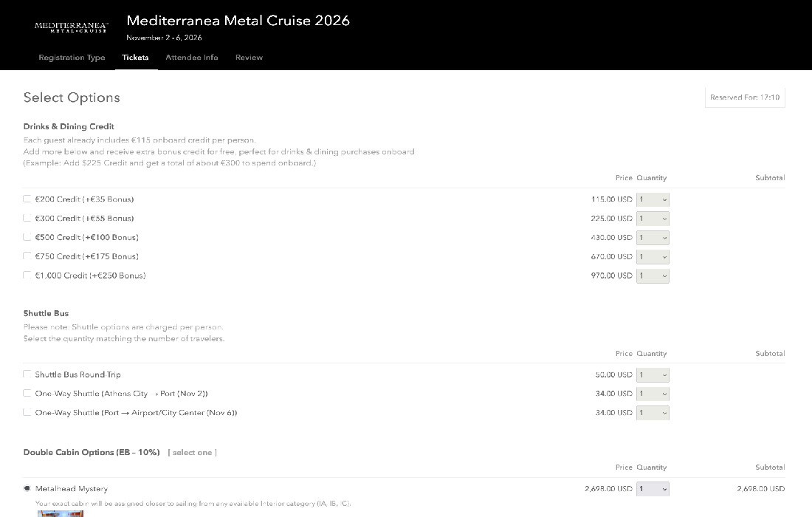The width and height of the screenshot is (812, 517).
Task: Expand quantity dropdown for €1,000 Credit
Action: 653,276
